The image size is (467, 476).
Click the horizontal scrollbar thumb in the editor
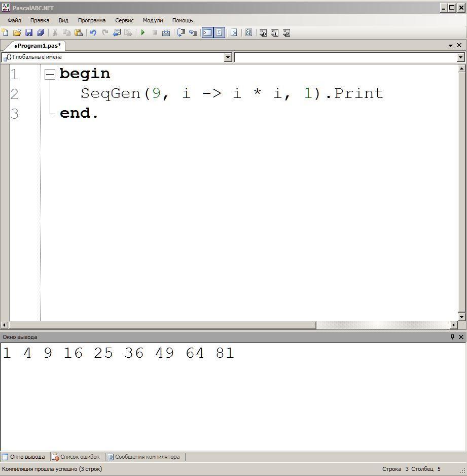[162, 325]
